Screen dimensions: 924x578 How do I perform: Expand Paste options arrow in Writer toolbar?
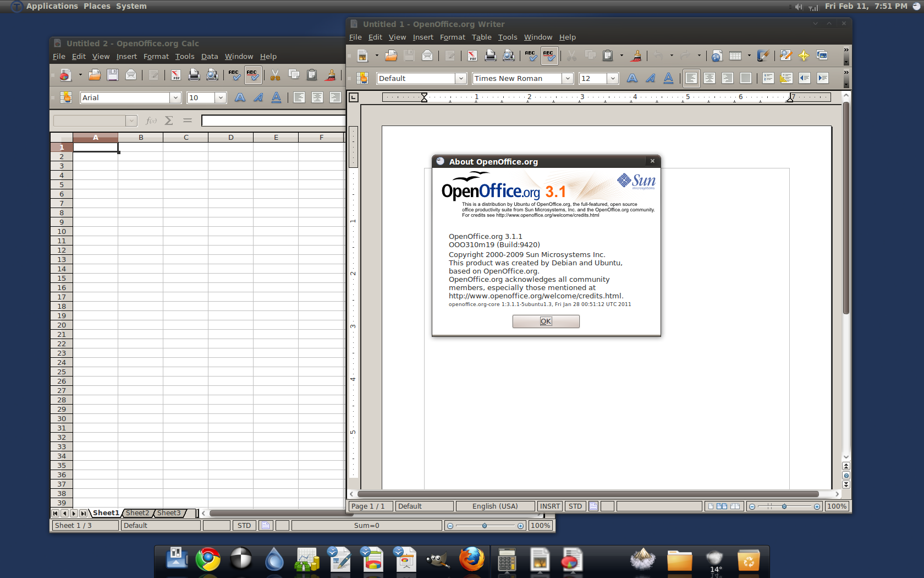[x=622, y=56]
